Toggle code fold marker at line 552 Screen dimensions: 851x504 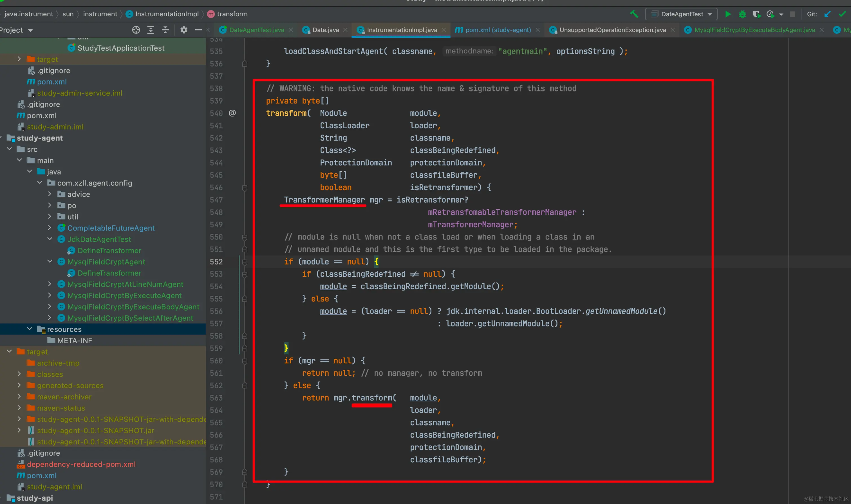(x=245, y=262)
